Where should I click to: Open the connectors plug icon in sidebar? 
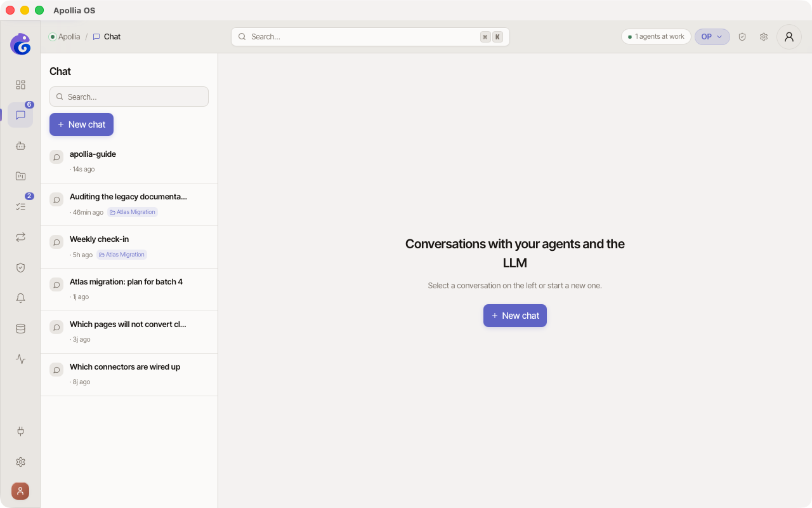20,431
